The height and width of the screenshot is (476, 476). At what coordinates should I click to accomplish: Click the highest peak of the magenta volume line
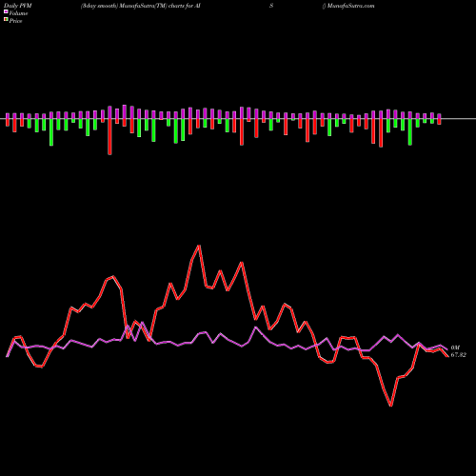tap(142, 323)
